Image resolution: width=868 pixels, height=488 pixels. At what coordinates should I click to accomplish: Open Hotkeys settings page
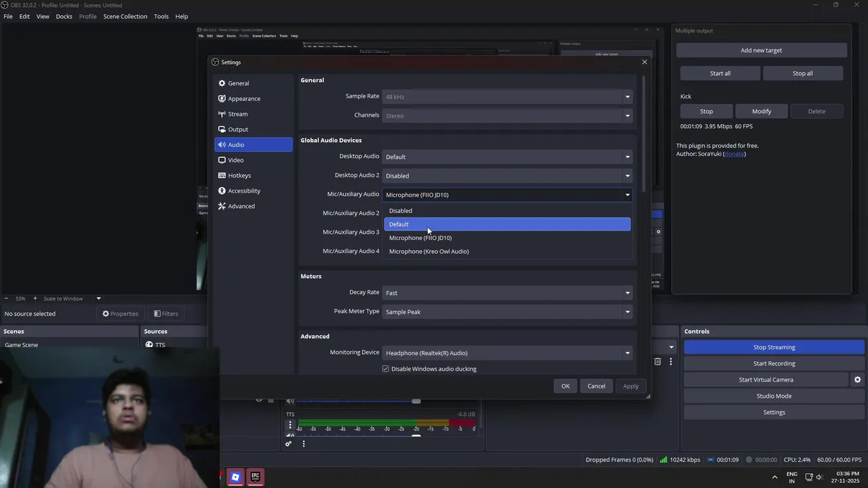tap(253, 176)
